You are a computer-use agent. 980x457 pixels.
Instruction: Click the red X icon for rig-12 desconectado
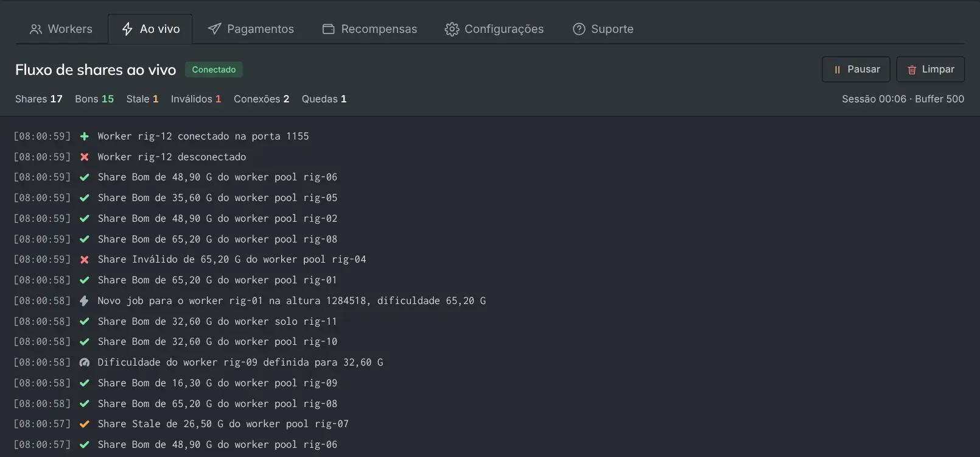point(85,157)
